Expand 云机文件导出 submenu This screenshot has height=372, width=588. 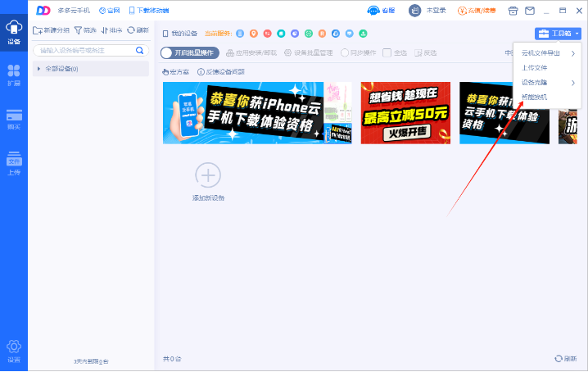point(547,53)
